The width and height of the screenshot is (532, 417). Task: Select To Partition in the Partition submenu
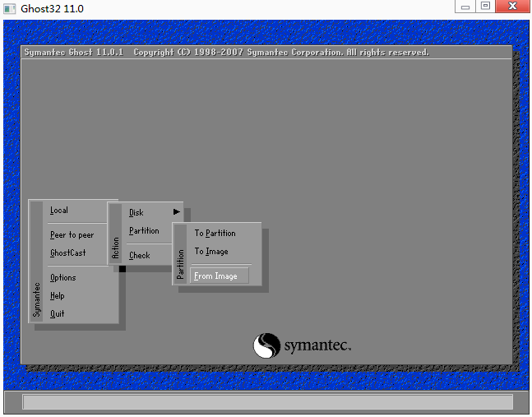(215, 233)
